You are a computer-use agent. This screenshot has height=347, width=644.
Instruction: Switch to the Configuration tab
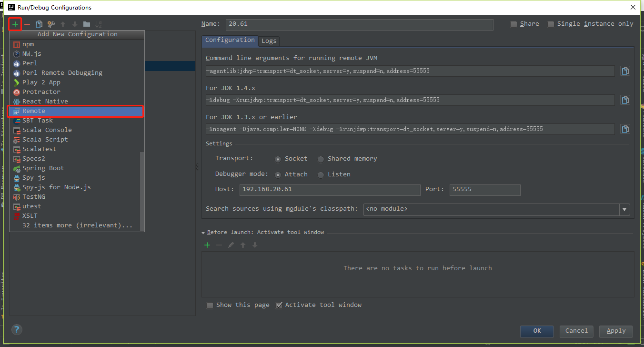coord(230,41)
